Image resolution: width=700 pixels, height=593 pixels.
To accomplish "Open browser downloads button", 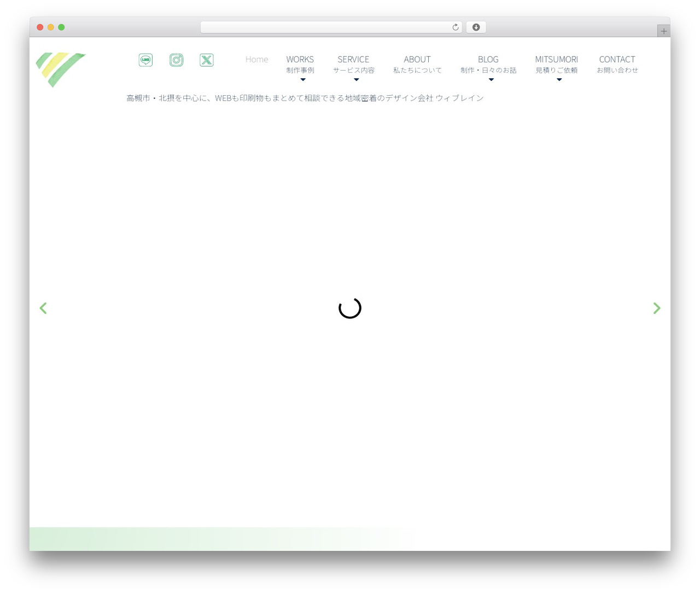I will click(x=476, y=27).
